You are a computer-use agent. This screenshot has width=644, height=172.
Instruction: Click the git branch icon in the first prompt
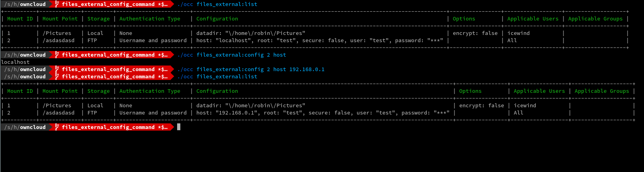[x=57, y=4]
